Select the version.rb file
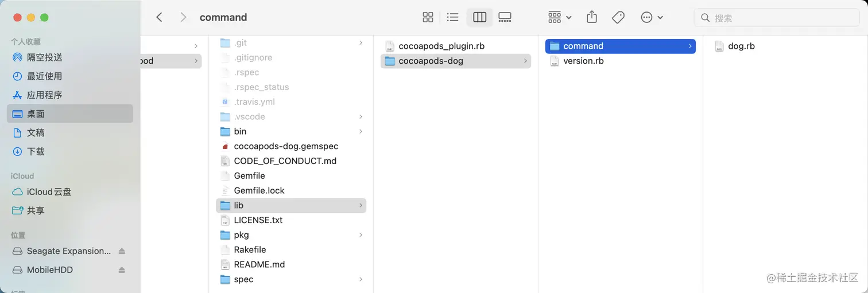 [x=583, y=61]
